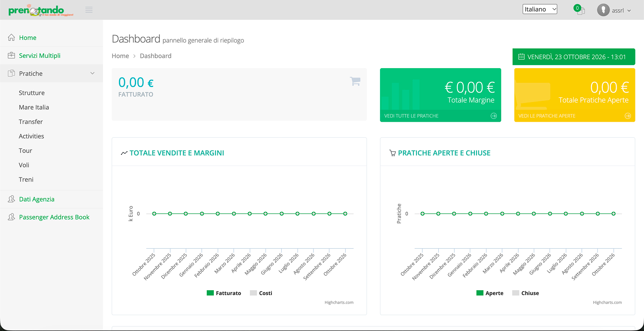This screenshot has width=644, height=331.
Task: Open the Italiano language dropdown
Action: pyautogui.click(x=540, y=9)
